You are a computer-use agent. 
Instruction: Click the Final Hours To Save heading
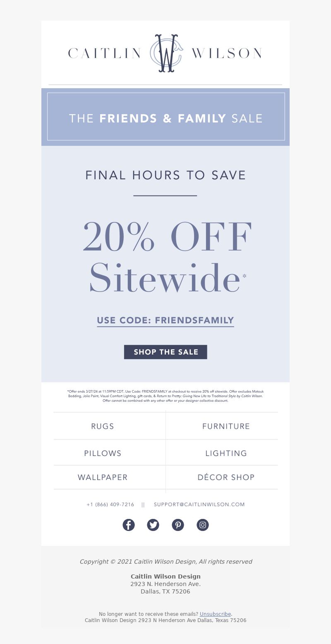[165, 175]
